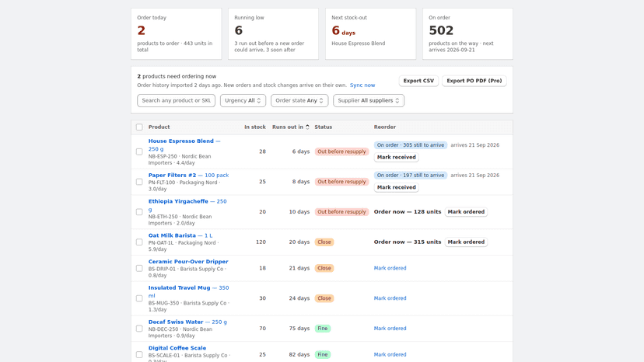The image size is (644, 362).
Task: Select the Insulated Travel Mug checkbox
Action: [139, 298]
